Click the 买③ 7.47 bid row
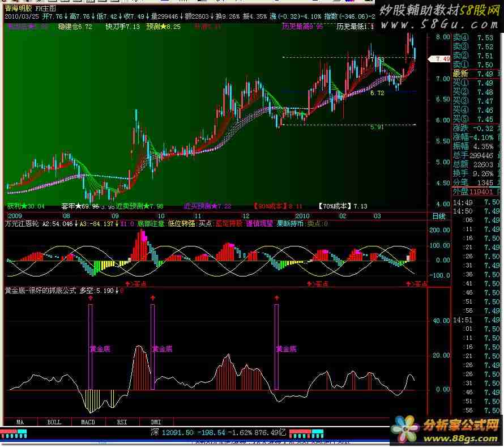Screen dimensions: 504x447 473,101
